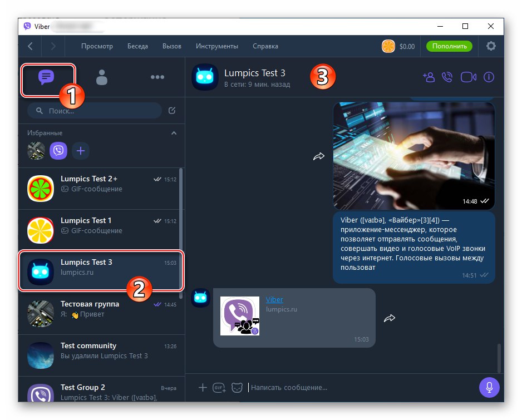This screenshot has height=420, width=522.
Task: Click the Viber description text message
Action: [x=414, y=248]
